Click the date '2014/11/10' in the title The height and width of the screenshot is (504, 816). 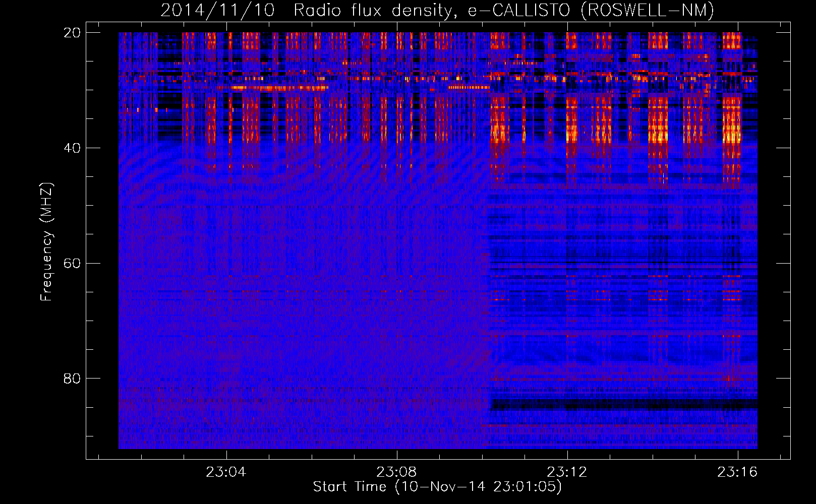tap(217, 10)
